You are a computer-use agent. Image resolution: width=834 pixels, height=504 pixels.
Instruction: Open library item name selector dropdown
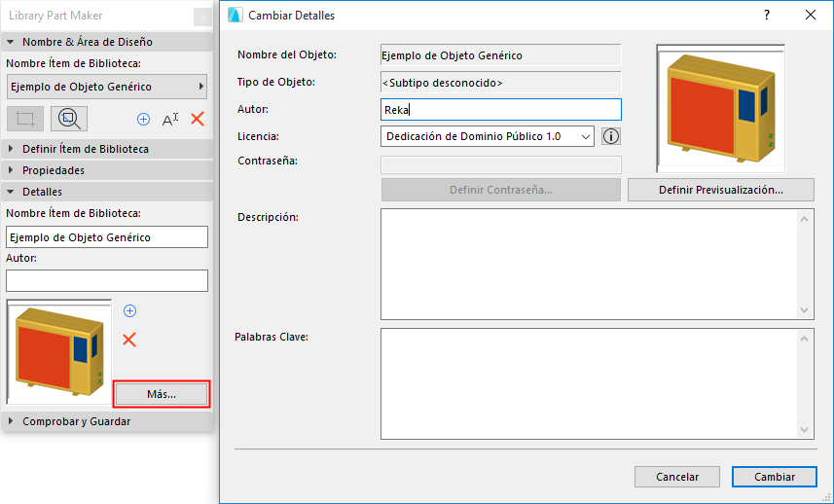[x=107, y=87]
